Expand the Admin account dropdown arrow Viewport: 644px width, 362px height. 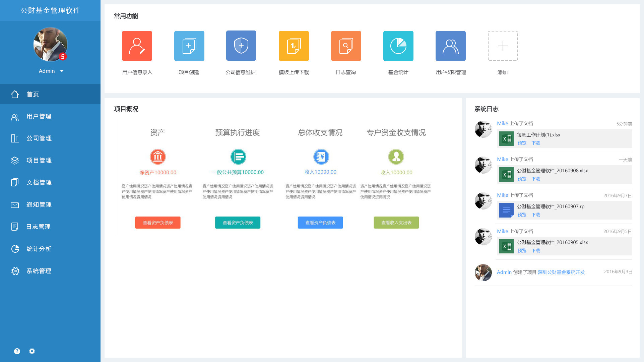(62, 71)
